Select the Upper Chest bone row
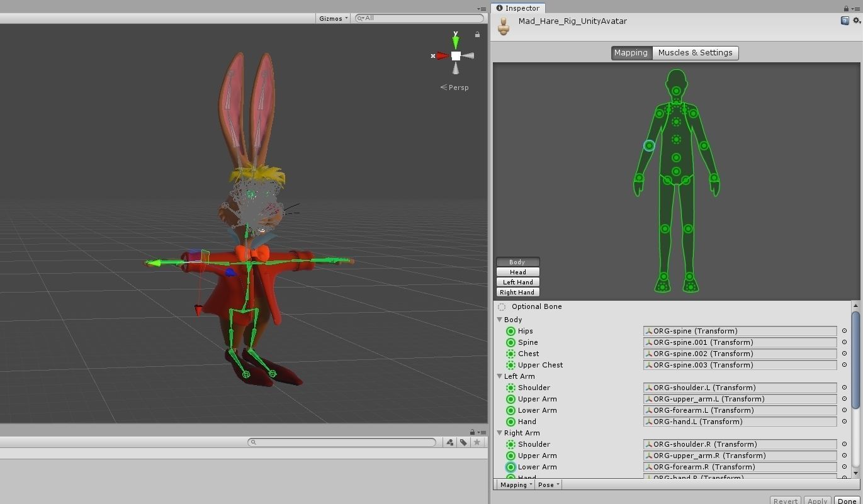 [x=673, y=365]
